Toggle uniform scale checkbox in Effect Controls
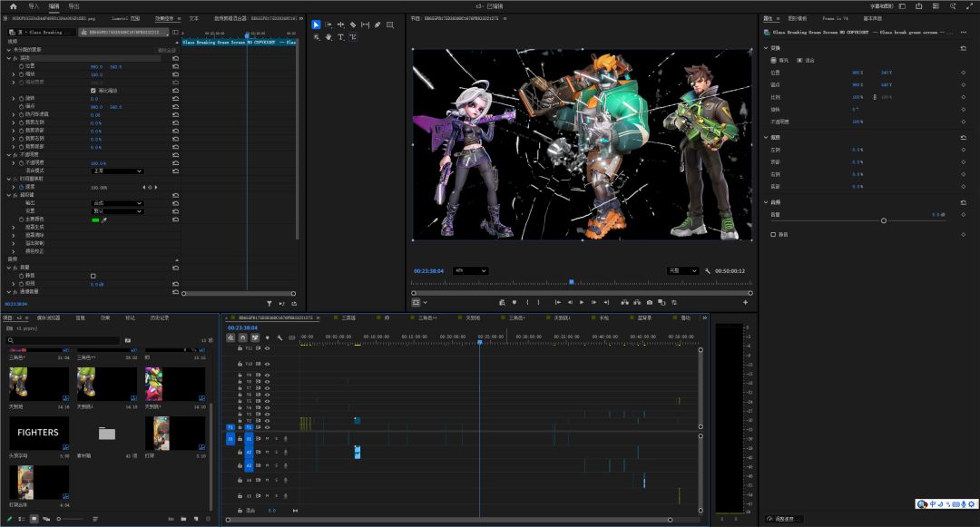The width and height of the screenshot is (980, 527). [x=93, y=91]
